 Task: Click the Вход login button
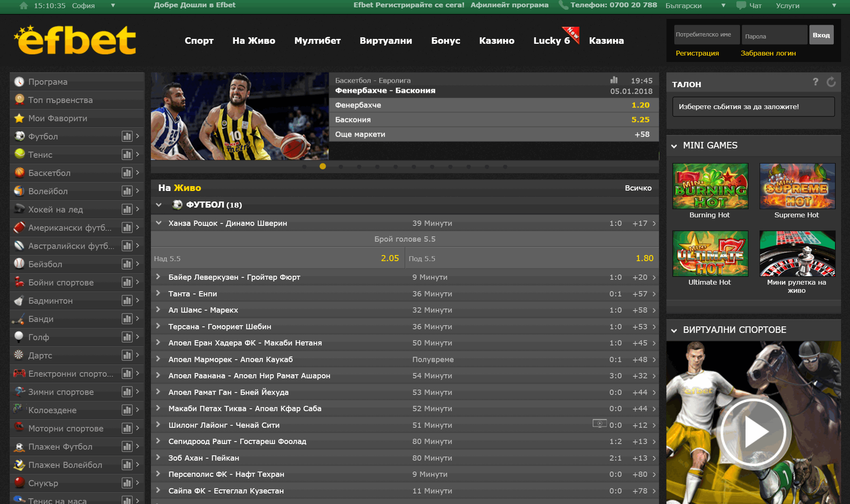[x=821, y=35]
